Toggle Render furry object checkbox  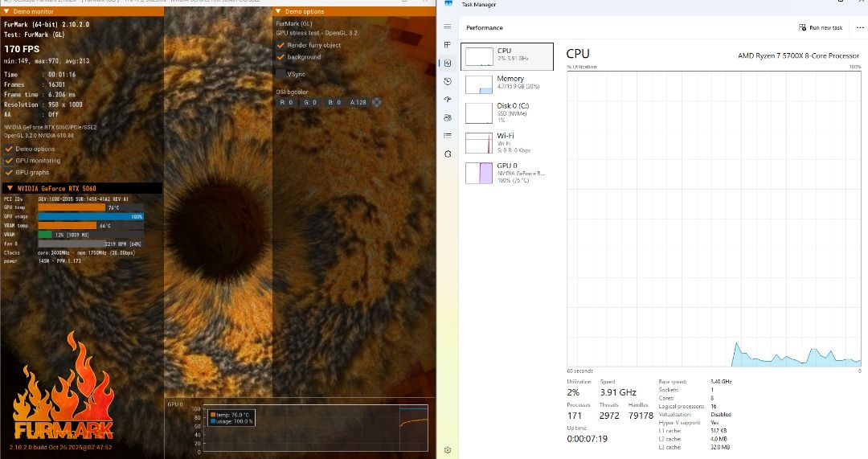280,45
